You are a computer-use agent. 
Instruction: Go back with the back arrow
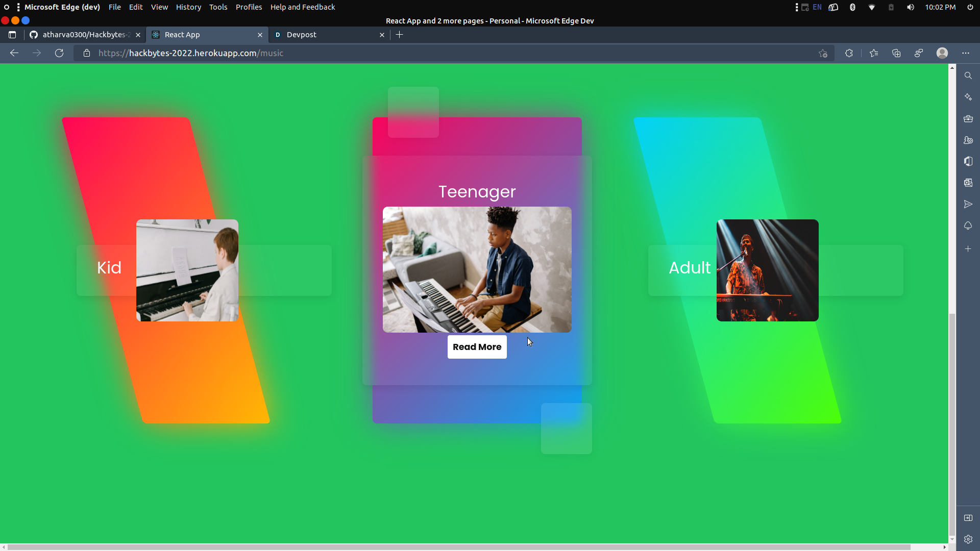(14, 53)
